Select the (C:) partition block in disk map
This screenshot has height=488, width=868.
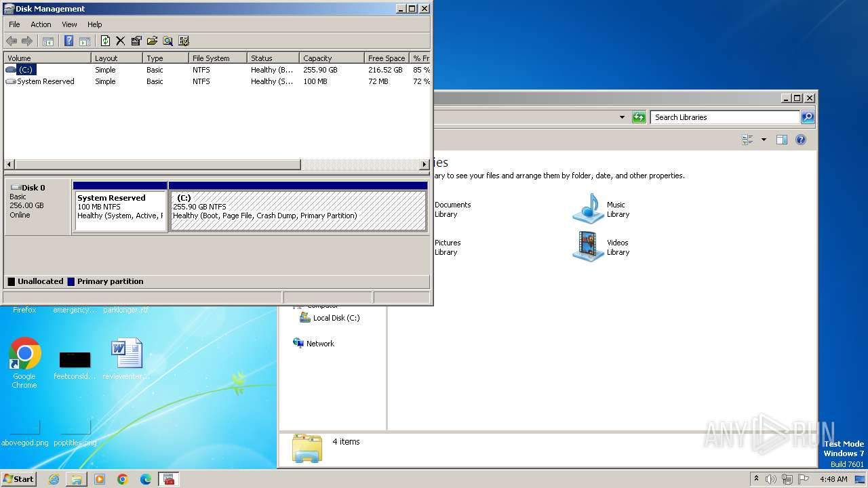298,207
